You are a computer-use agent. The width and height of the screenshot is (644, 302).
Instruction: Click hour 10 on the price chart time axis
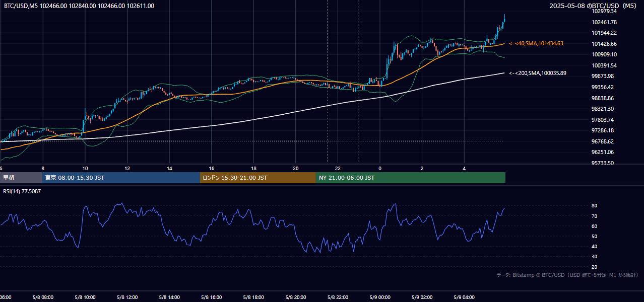85,168
